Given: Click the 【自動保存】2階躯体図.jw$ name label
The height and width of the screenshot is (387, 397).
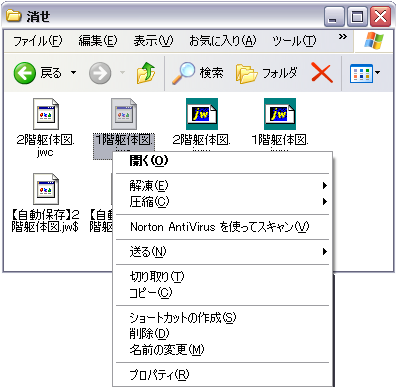Looking at the screenshot, I should click(45, 220).
